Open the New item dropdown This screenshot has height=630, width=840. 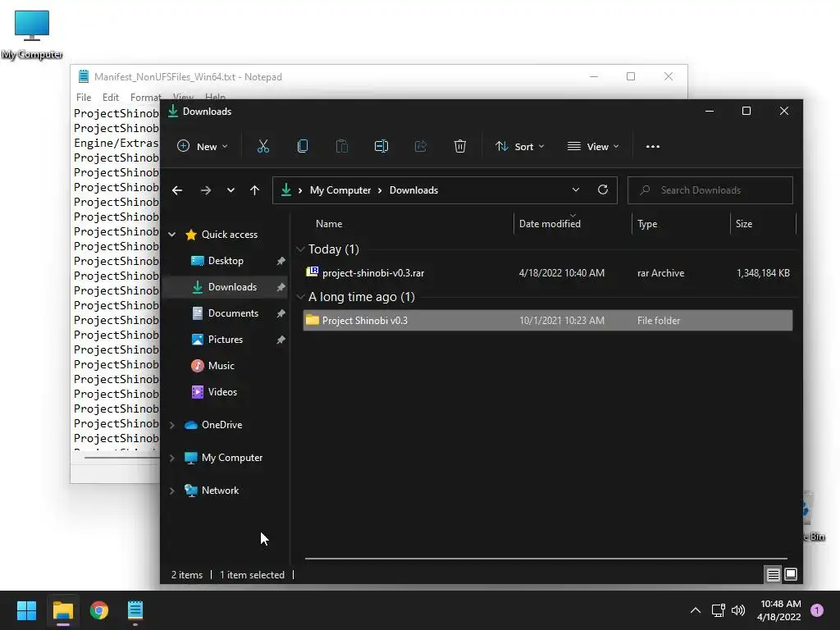pos(202,146)
